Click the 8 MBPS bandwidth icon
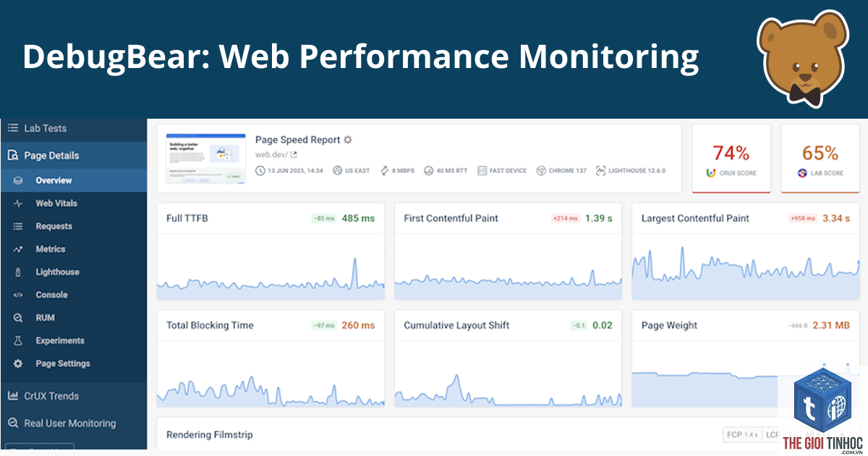The height and width of the screenshot is (456, 868). pyautogui.click(x=384, y=171)
